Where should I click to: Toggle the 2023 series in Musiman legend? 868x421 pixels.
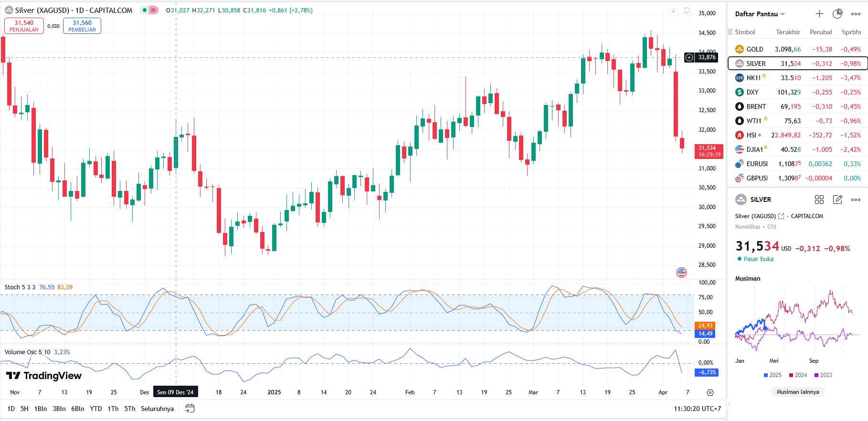(x=823, y=375)
